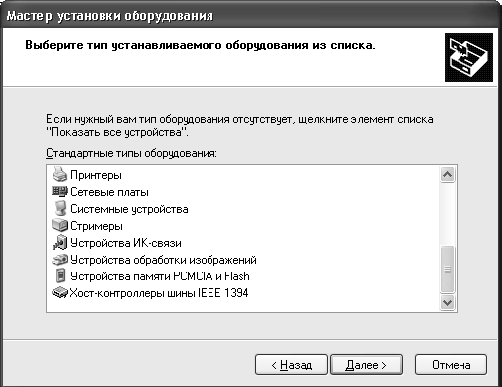Select the Устройства ИК-связи infrared icon
502x387 pixels.
click(60, 242)
